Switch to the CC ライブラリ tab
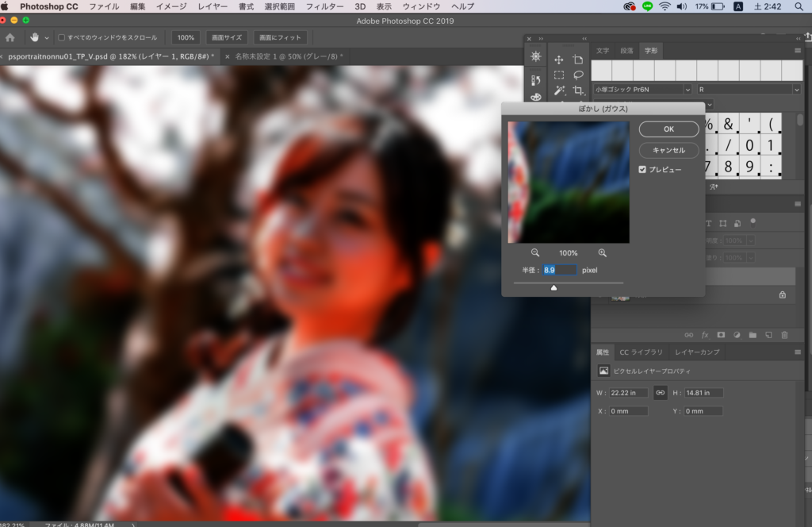The height and width of the screenshot is (527, 812). pyautogui.click(x=641, y=352)
